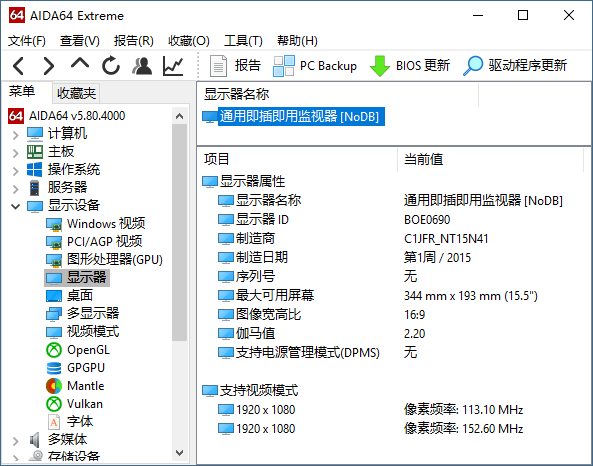Viewport: 593px width, 466px height.
Task: Select the 152.60 MHz pixel clock value
Action: (463, 429)
